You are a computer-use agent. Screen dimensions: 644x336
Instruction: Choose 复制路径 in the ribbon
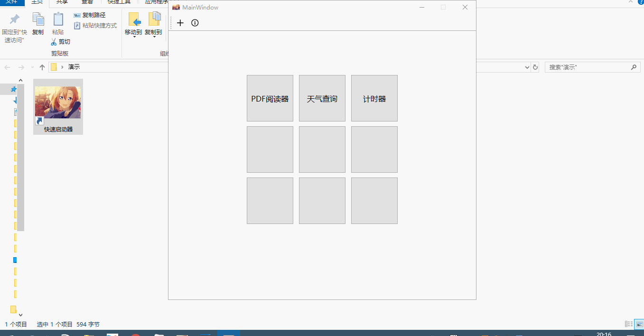pos(90,15)
